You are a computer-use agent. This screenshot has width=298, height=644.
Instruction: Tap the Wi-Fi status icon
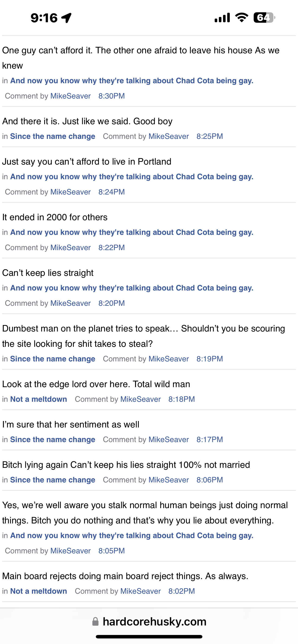tap(241, 17)
